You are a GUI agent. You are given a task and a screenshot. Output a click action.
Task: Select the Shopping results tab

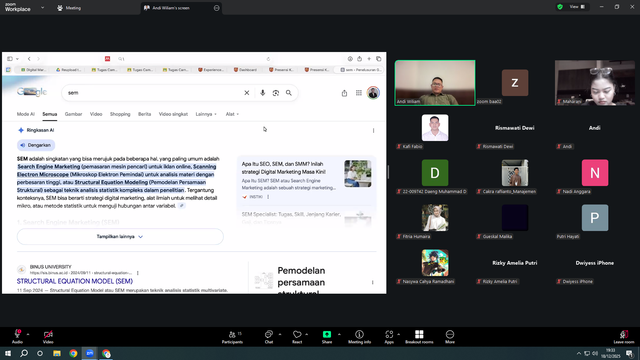coord(120,114)
